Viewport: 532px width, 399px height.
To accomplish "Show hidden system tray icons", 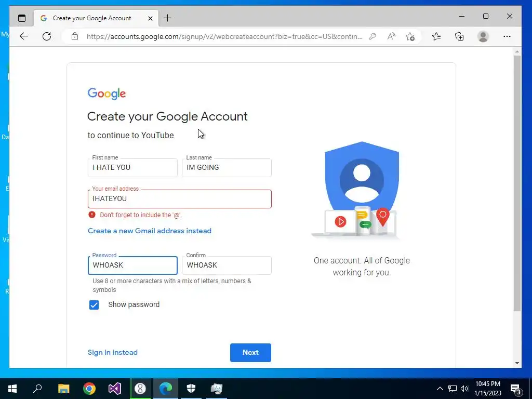I will pos(440,389).
